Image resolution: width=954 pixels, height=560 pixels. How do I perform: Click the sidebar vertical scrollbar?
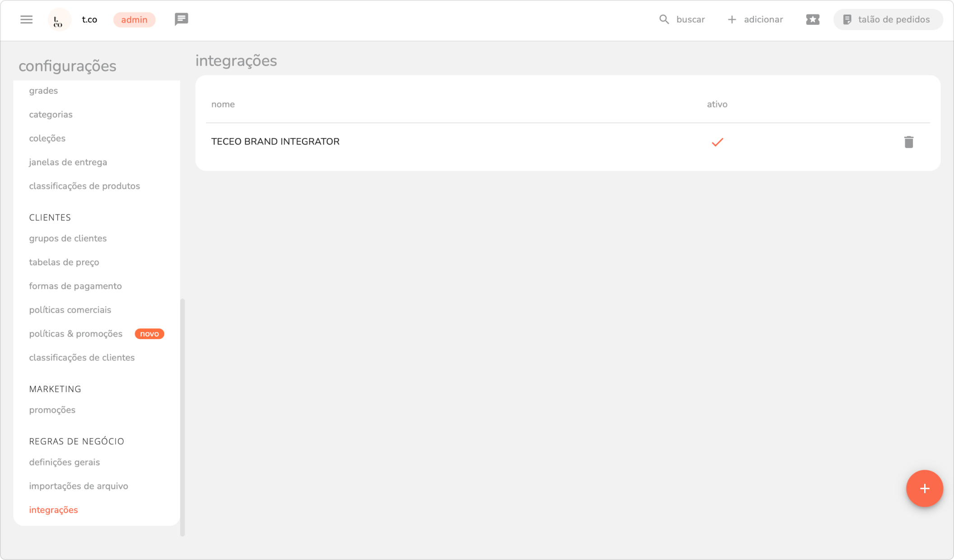182,416
